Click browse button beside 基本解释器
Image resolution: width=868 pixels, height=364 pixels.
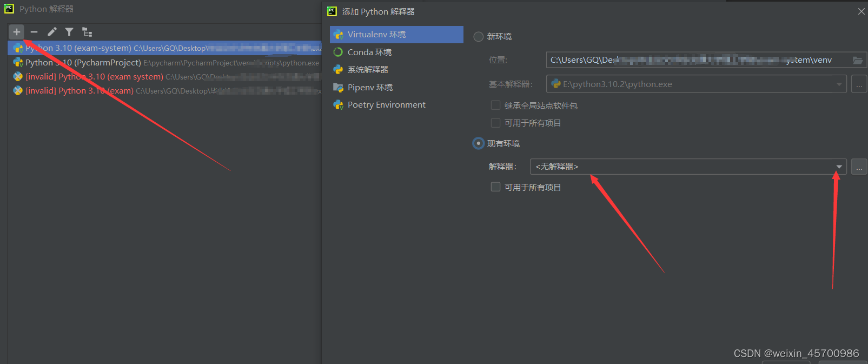click(x=859, y=84)
